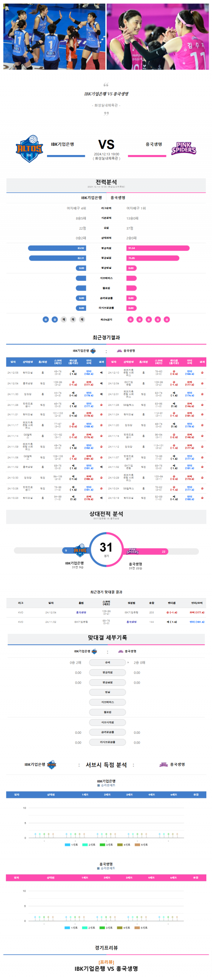Click small Altos icon in recent results header
212x980 pixels.
93,351
